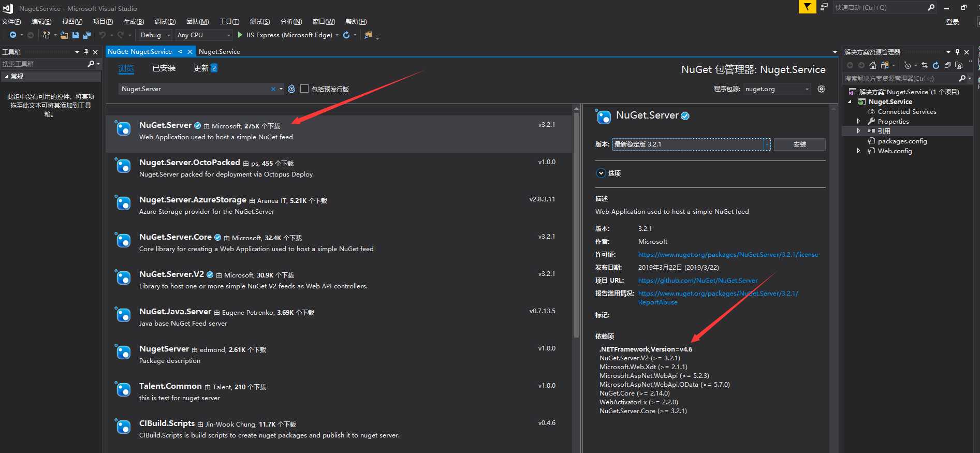Click Solution Explorer sync with active document icon
This screenshot has height=453, width=980.
[925, 65]
